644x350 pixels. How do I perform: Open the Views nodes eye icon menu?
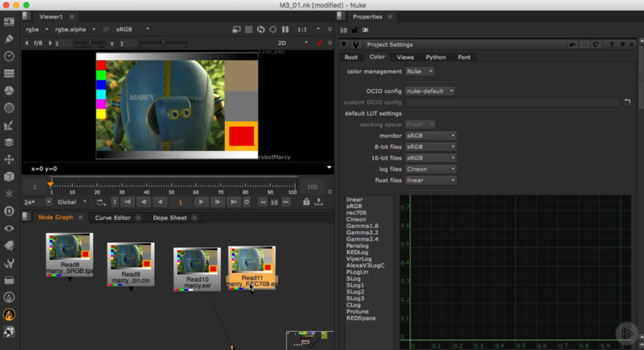tap(9, 228)
